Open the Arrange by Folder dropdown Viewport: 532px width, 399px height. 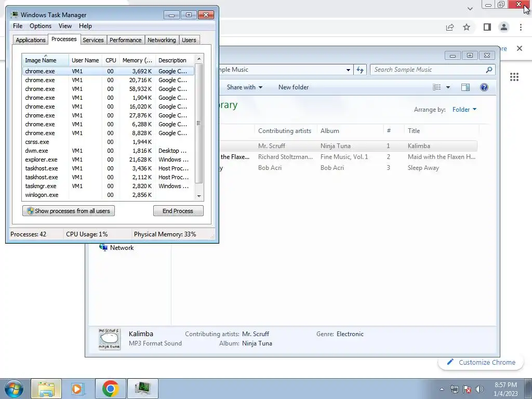[x=464, y=110]
